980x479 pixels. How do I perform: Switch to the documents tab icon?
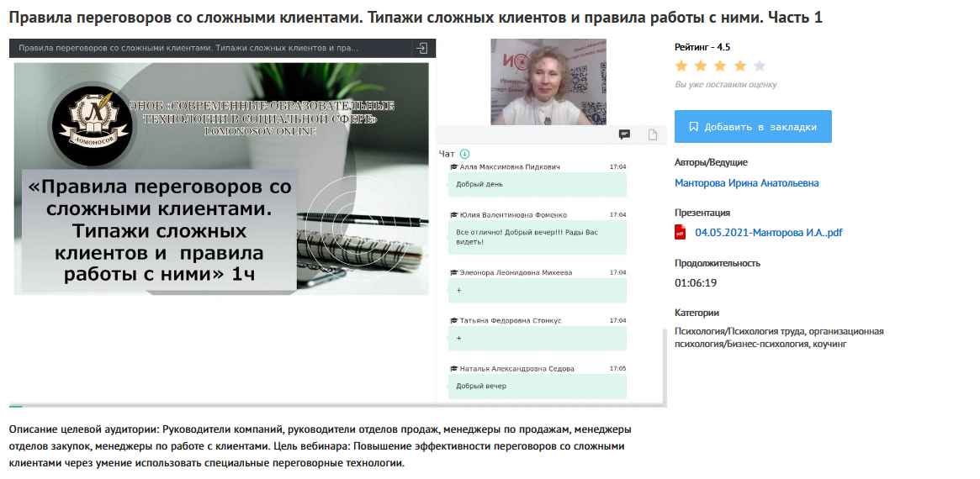(653, 134)
